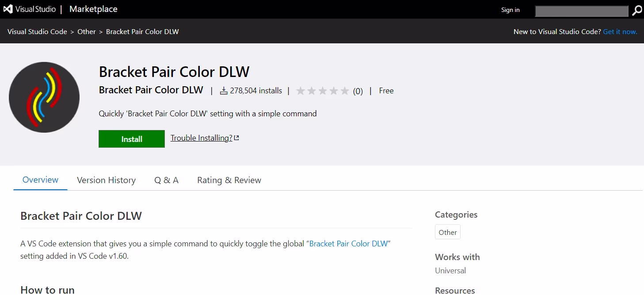Click the Bracket Pair Color DLW page title
The image size is (644, 295).
(x=174, y=72)
